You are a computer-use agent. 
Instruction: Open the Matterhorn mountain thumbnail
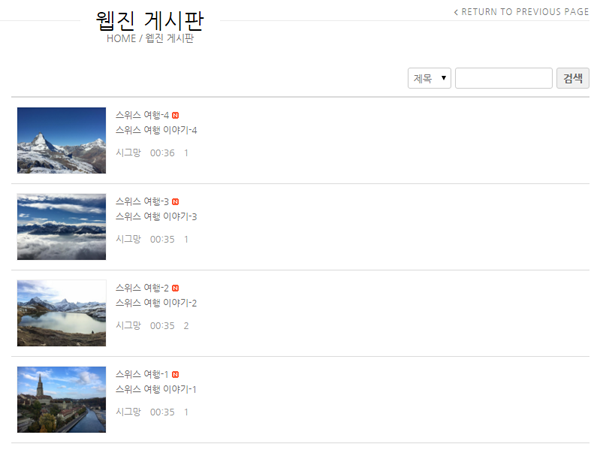[62, 140]
